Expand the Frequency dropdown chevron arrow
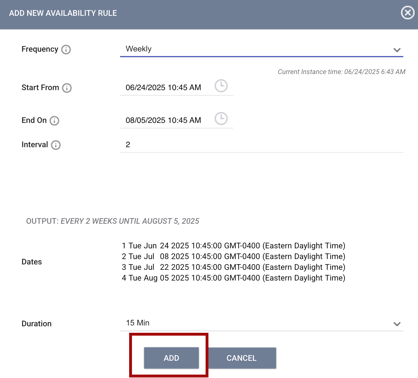Image resolution: width=418 pixels, height=378 pixels. [x=397, y=50]
